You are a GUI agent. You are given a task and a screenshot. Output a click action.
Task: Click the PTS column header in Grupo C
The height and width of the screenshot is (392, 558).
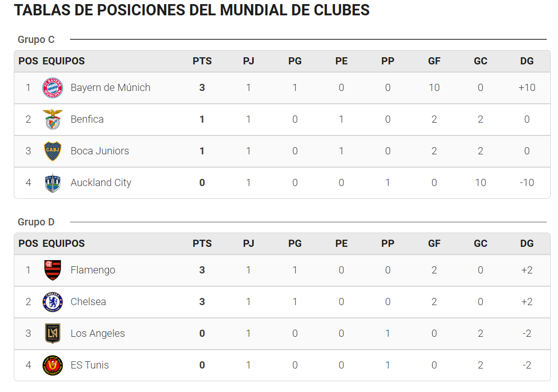(x=202, y=61)
